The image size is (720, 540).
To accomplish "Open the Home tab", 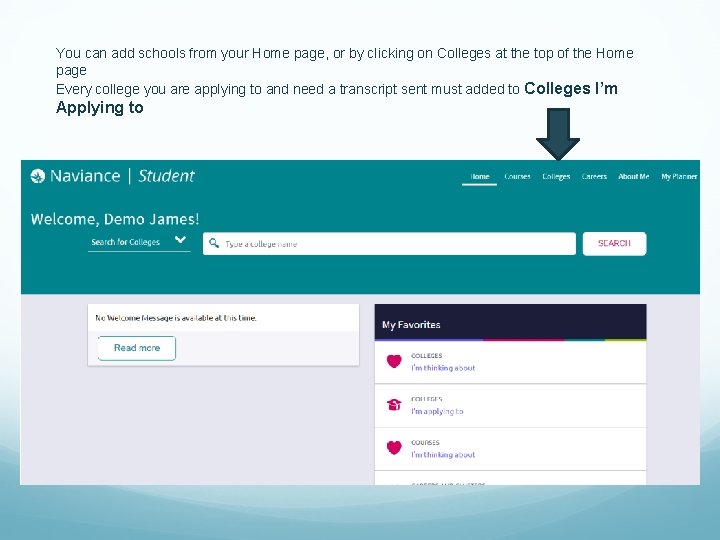I will (x=479, y=176).
